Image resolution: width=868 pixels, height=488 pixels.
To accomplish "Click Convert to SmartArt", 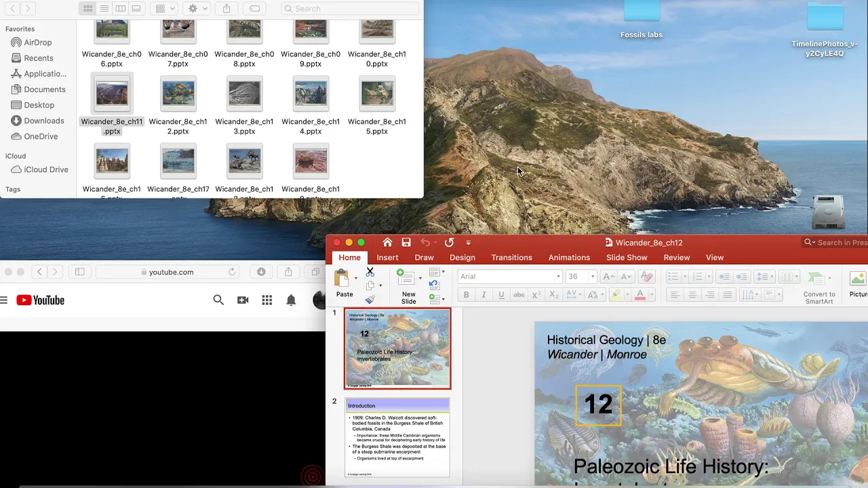I will [819, 287].
